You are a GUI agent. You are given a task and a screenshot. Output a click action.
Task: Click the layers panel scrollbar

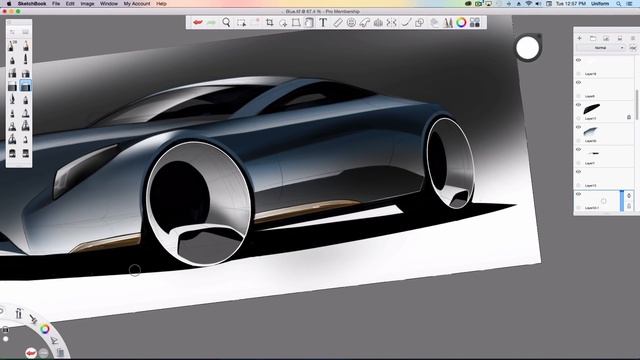coord(637,104)
